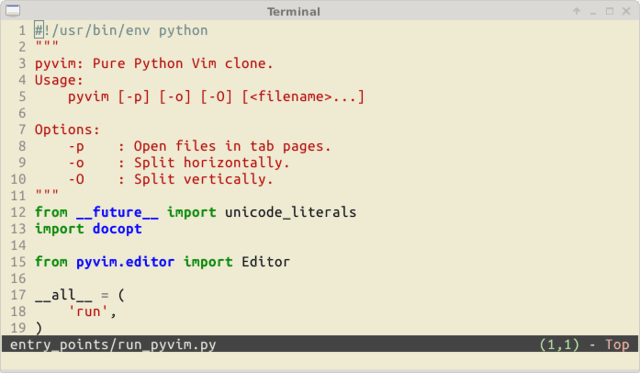This screenshot has width=640, height=373.
Task: Click the keep-above arrow icon in title bar
Action: 577,11
